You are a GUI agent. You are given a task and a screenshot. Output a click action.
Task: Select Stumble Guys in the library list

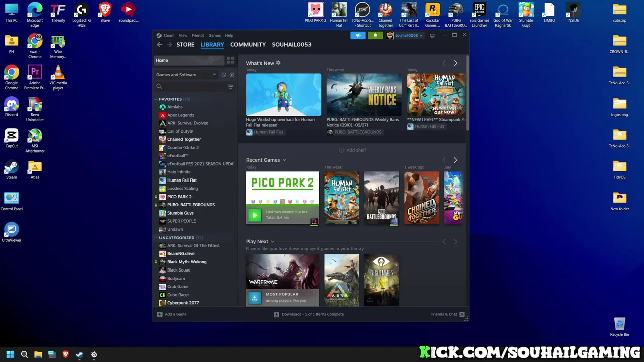180,213
